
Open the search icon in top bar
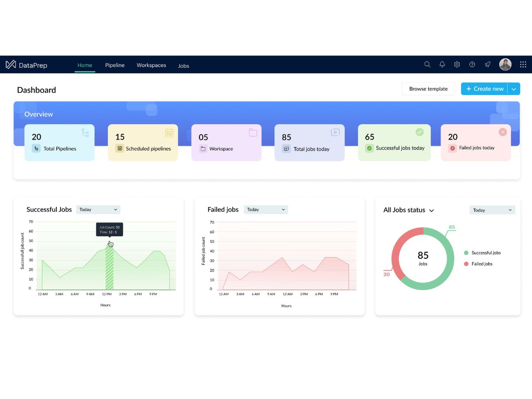(x=427, y=64)
